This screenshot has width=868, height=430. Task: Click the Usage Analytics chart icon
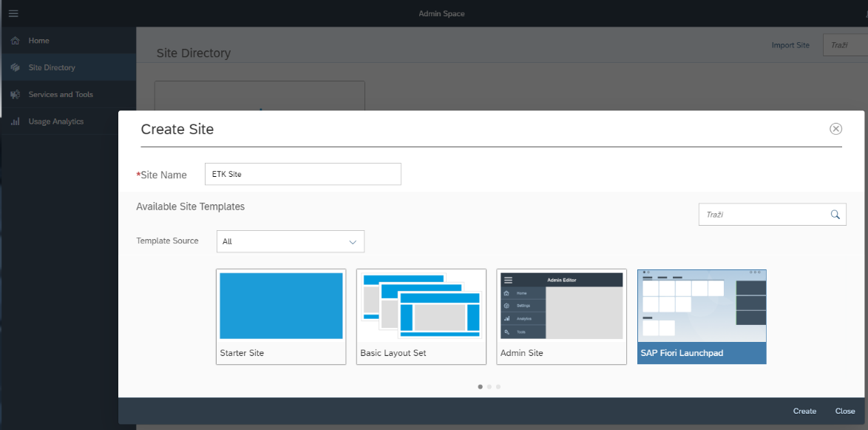(x=15, y=121)
